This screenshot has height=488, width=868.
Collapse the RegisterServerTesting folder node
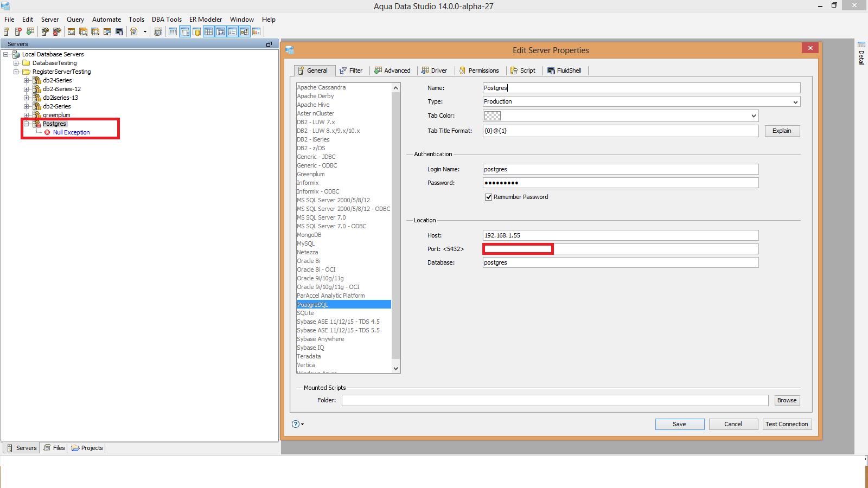16,72
